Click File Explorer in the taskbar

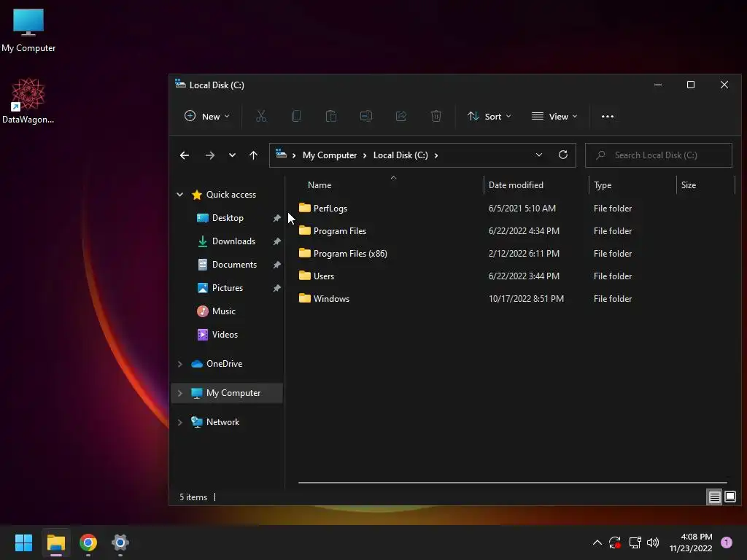point(55,542)
